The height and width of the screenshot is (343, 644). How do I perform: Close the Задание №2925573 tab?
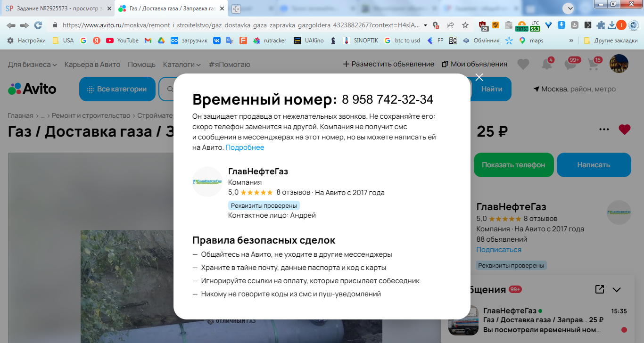click(109, 8)
